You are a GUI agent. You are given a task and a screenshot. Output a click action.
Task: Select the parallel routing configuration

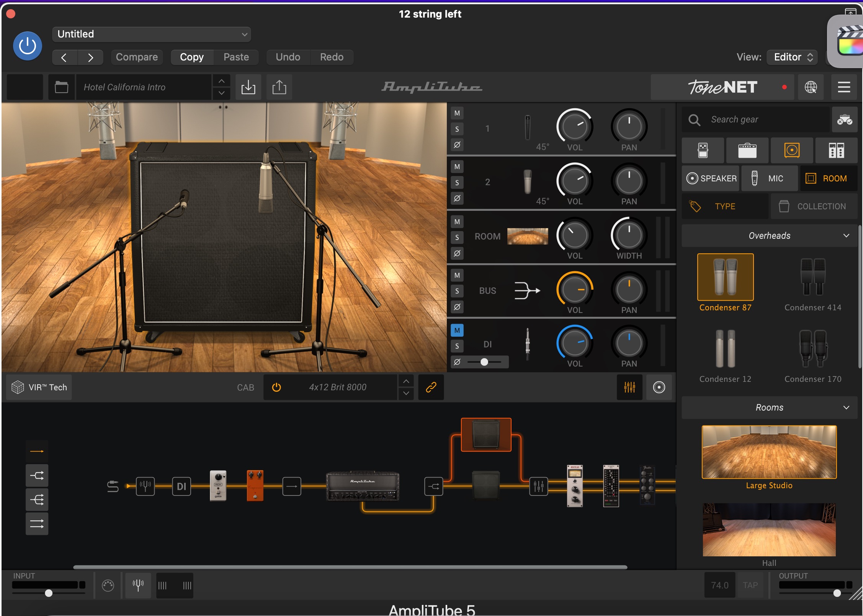pos(37,524)
